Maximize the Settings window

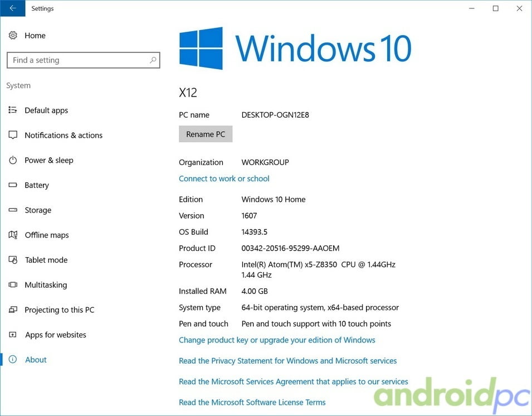(x=495, y=8)
